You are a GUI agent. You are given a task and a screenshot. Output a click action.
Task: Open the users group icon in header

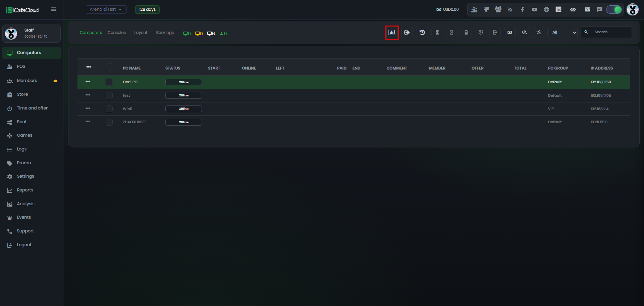click(498, 10)
